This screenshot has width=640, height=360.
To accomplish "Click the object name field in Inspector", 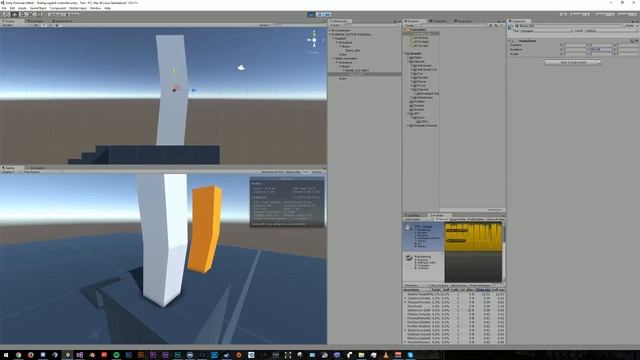I will tap(571, 26).
